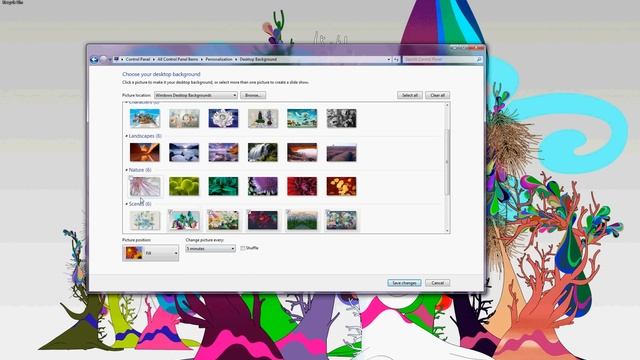
Task: Open the Picture position dropdown
Action: tap(150, 253)
